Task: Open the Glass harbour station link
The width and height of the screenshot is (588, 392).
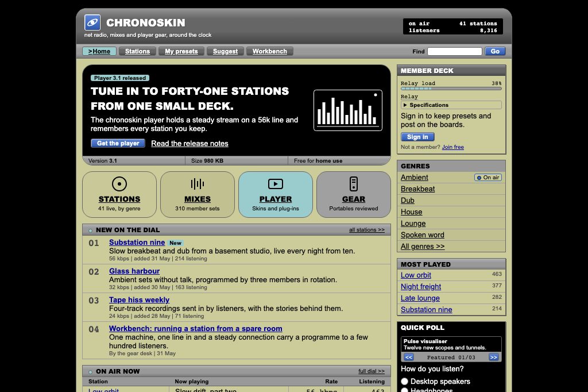Action: point(134,271)
